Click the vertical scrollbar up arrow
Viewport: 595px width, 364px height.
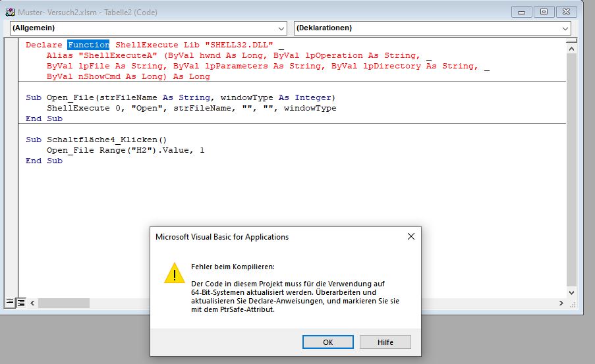click(571, 49)
